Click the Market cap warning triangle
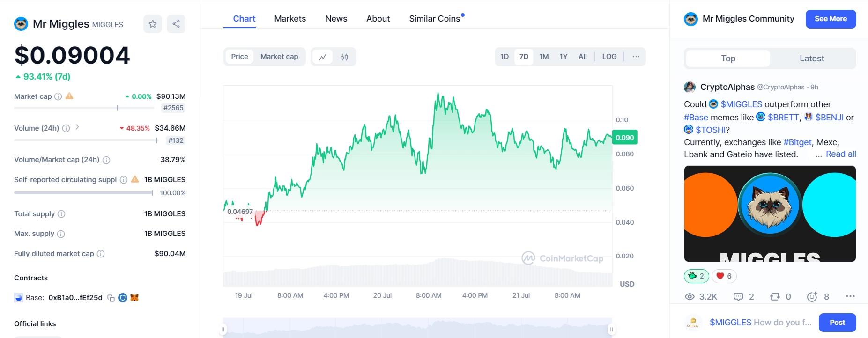868x338 pixels. (69, 96)
